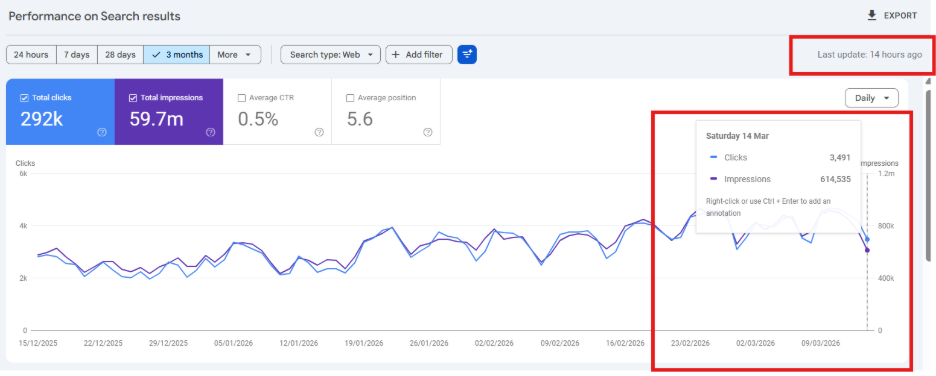Click the 800k label on Impressions axis

[886, 226]
